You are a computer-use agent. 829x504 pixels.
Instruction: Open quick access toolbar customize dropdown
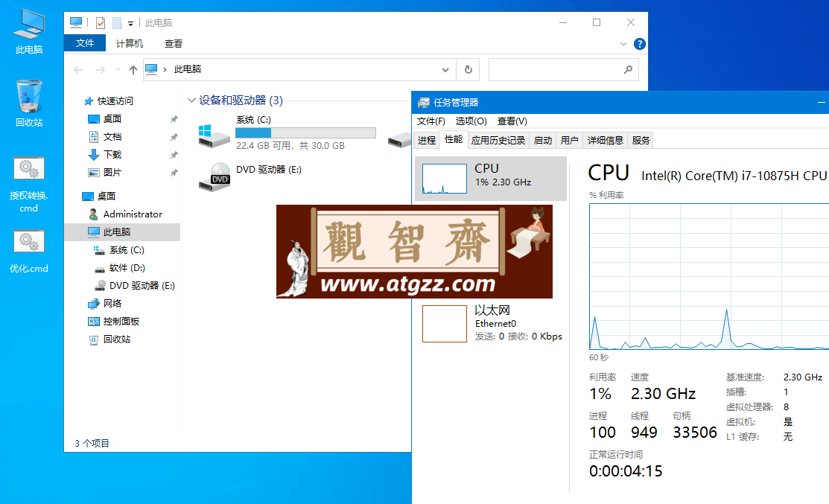tap(130, 23)
